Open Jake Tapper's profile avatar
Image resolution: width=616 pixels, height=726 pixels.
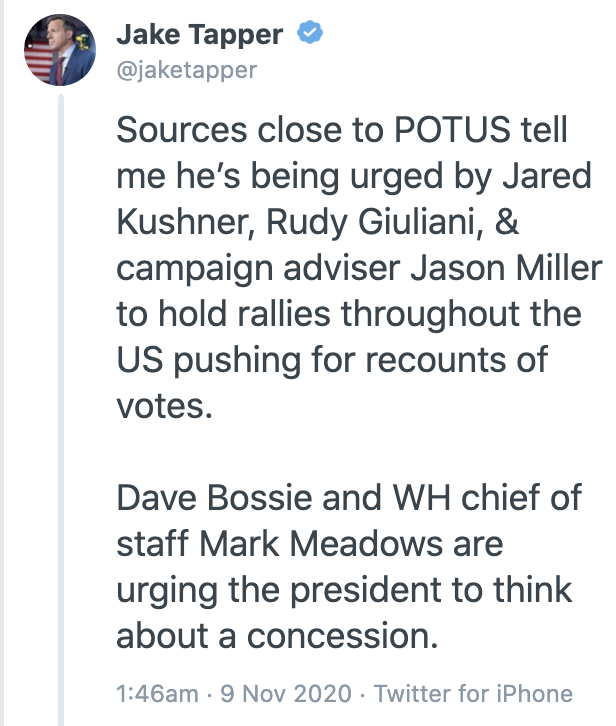[60, 50]
